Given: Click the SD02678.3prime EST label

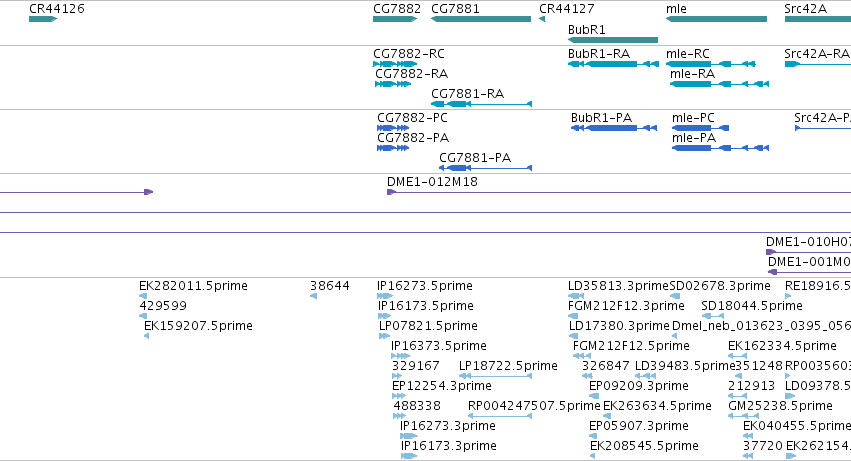Looking at the screenshot, I should click(x=720, y=286).
